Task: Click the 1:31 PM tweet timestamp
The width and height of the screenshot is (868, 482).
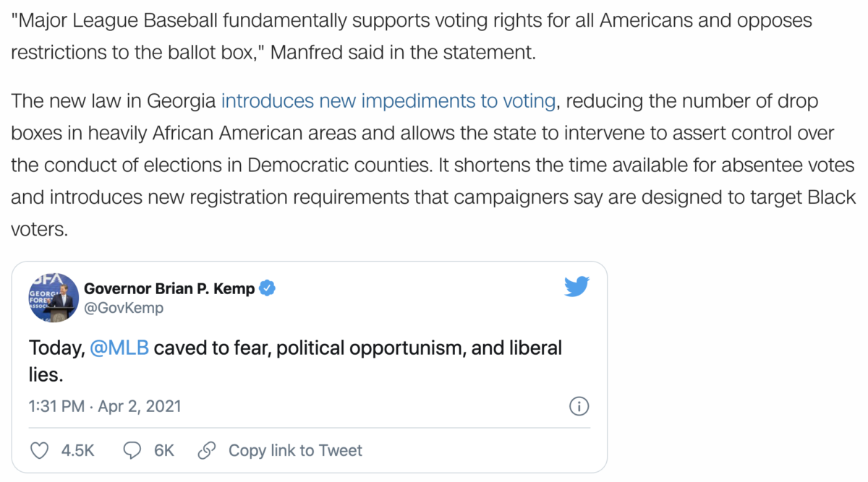Action: coord(56,406)
